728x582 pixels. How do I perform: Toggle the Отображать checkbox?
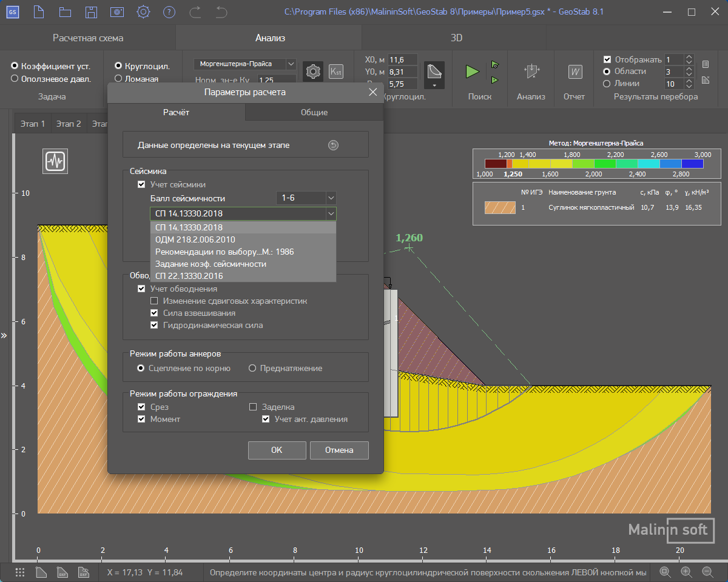(607, 59)
